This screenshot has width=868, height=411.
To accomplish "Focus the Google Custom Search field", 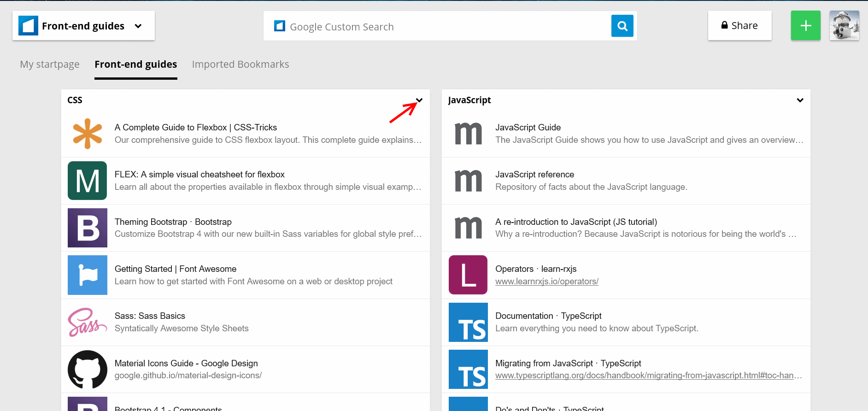I will pyautogui.click(x=449, y=26).
